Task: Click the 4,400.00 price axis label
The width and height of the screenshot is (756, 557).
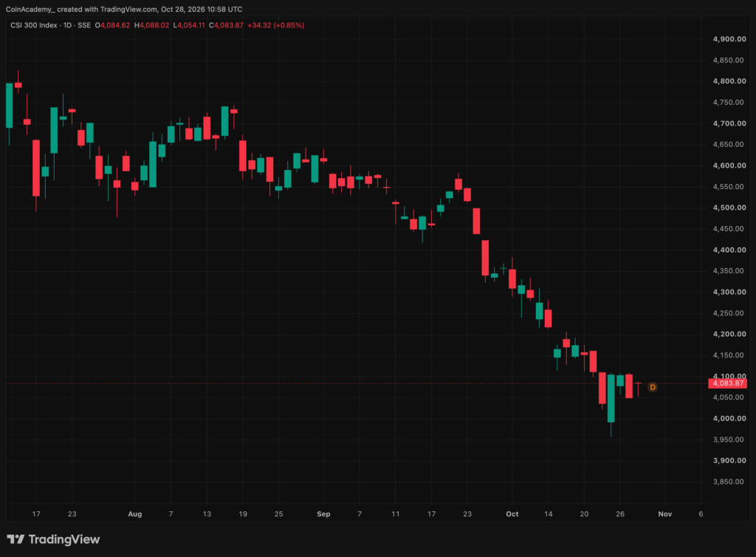Action: click(729, 250)
